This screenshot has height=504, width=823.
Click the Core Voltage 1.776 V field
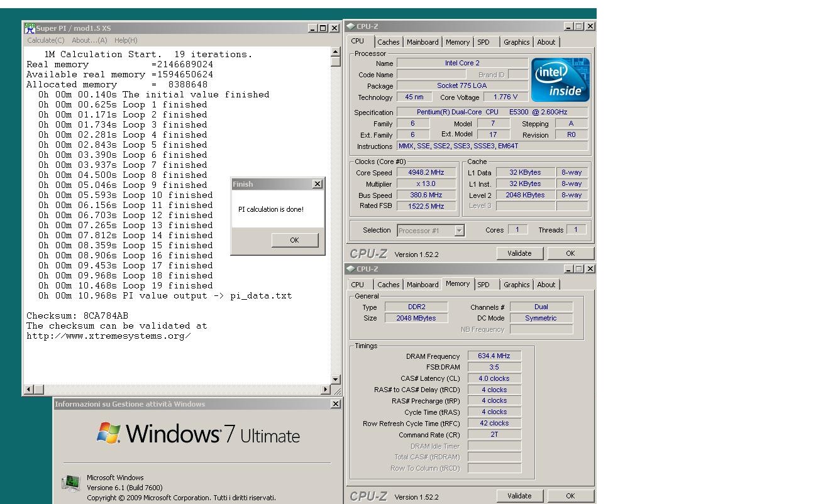pyautogui.click(x=506, y=97)
